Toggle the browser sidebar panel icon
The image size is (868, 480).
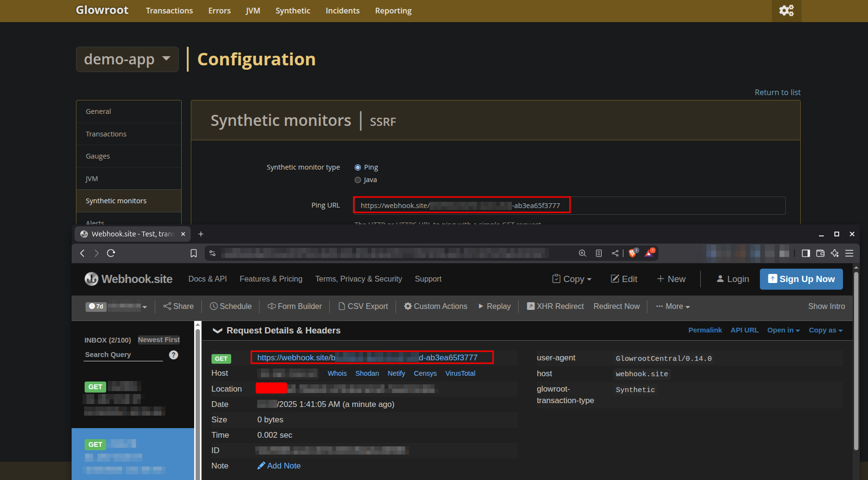(806, 253)
